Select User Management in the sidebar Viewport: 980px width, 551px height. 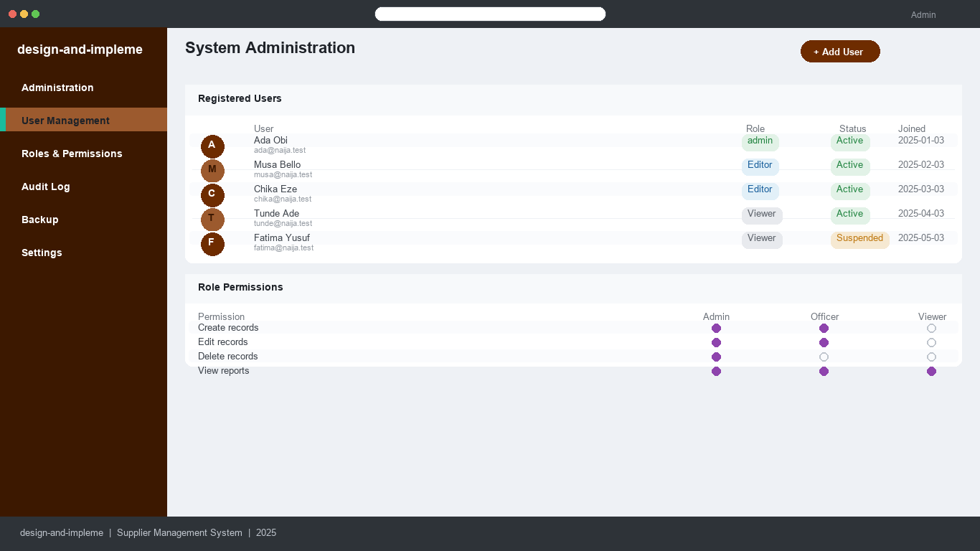click(83, 121)
